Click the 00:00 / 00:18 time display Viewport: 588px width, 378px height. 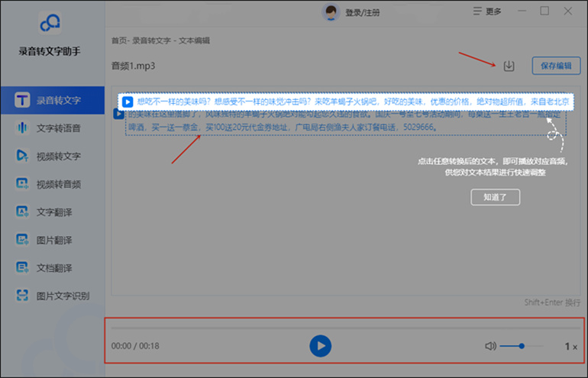tap(135, 346)
